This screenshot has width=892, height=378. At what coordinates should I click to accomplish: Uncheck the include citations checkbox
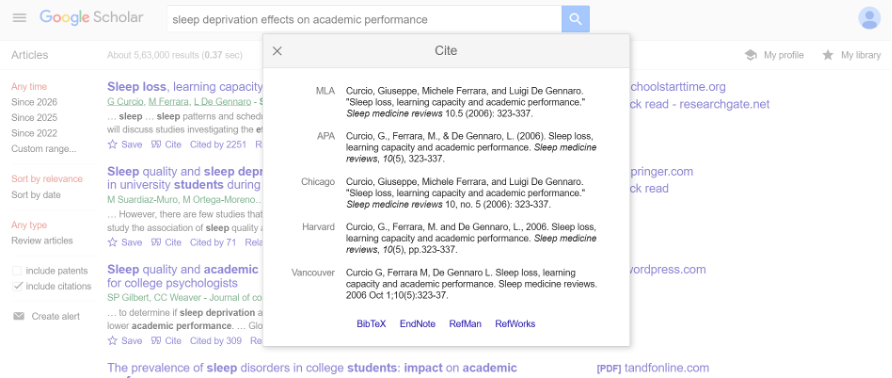click(17, 286)
